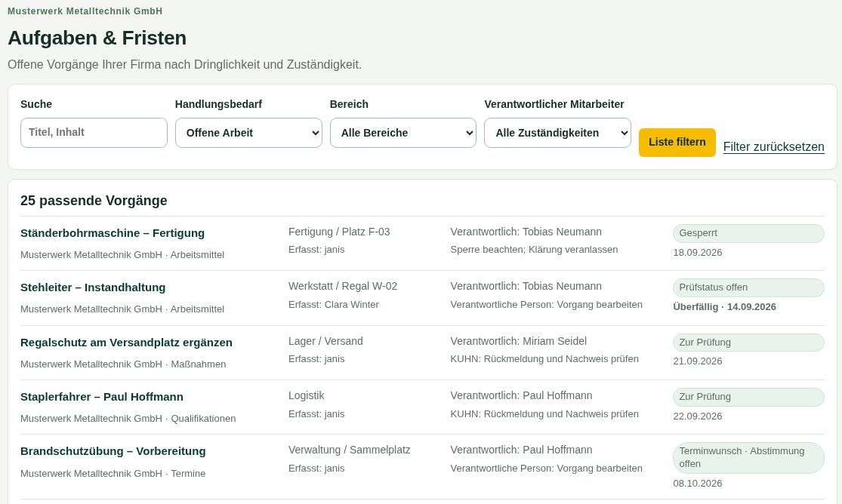Open Regalschutz am Versandplatz ergänzen entry
The image size is (842, 504).
tap(126, 343)
